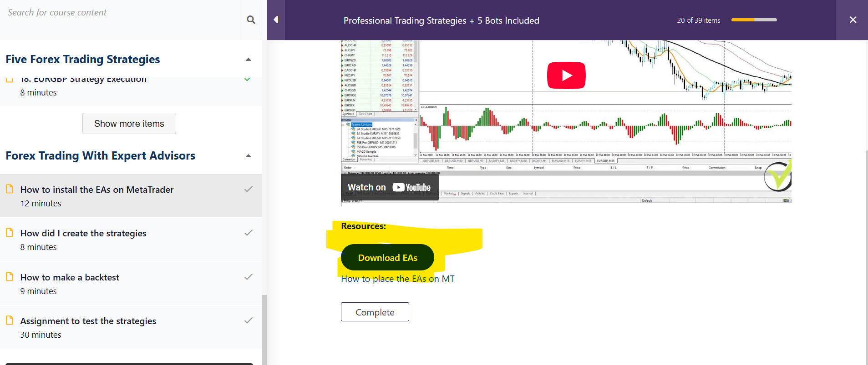Click the 'How did I create' document icon

[x=10, y=233]
